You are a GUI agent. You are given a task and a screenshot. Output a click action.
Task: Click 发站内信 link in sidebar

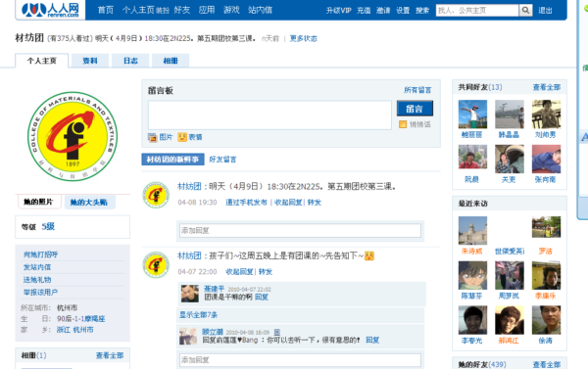[x=37, y=267]
